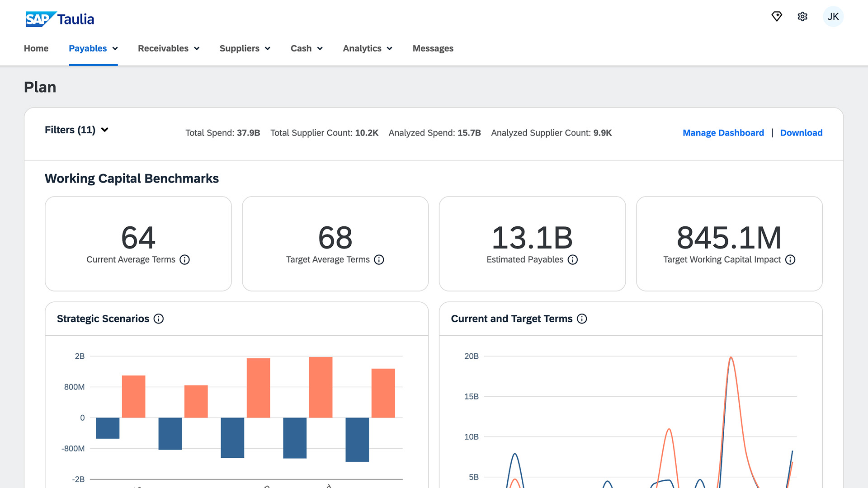Click the SAP Taulia logo
Viewport: 868px width, 488px height.
tap(60, 19)
